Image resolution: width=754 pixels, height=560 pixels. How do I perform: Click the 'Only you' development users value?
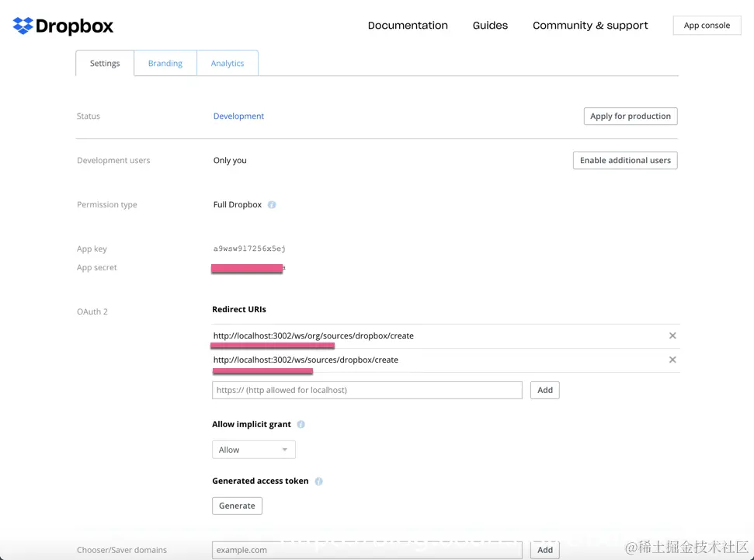click(230, 160)
